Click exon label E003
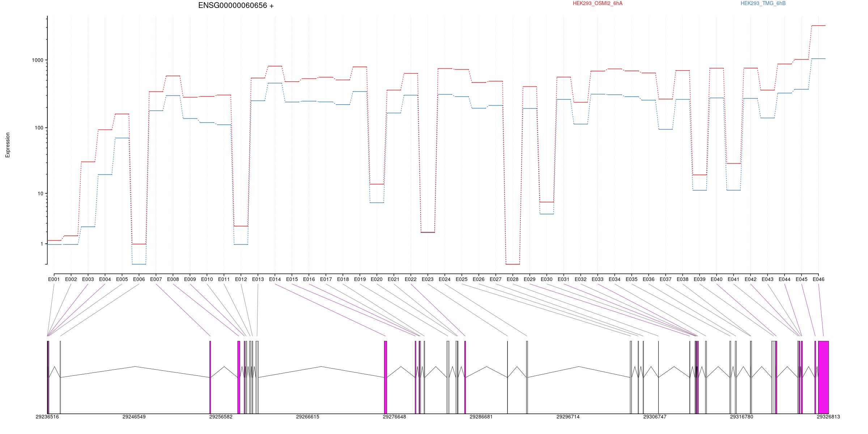This screenshot has height=434, width=868. coord(88,279)
